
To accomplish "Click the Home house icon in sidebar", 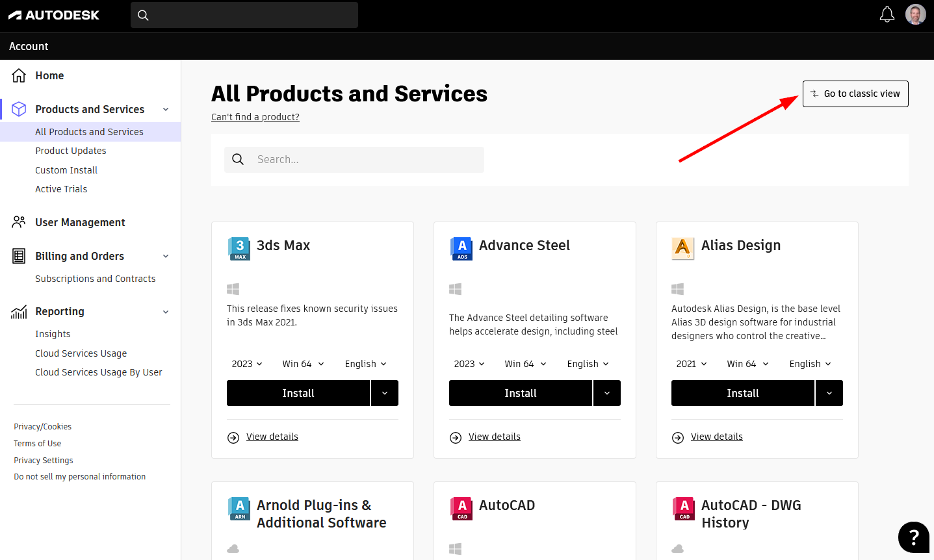I will point(19,75).
